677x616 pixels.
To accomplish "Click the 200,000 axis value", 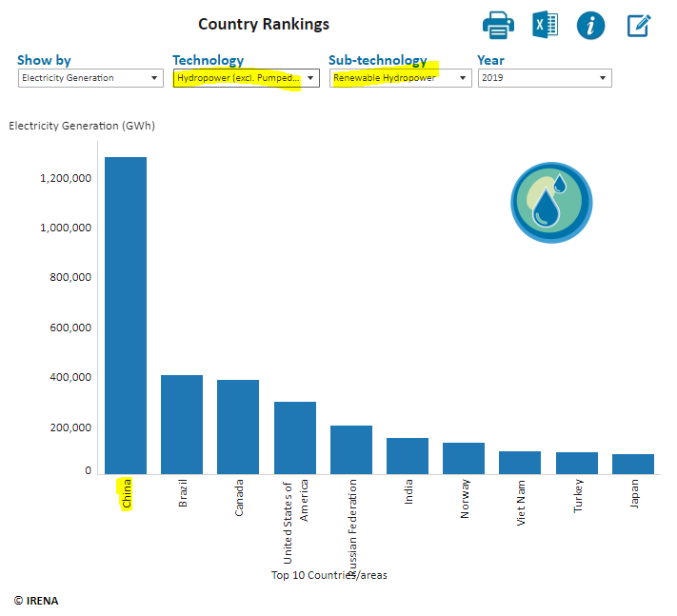I will (x=70, y=427).
